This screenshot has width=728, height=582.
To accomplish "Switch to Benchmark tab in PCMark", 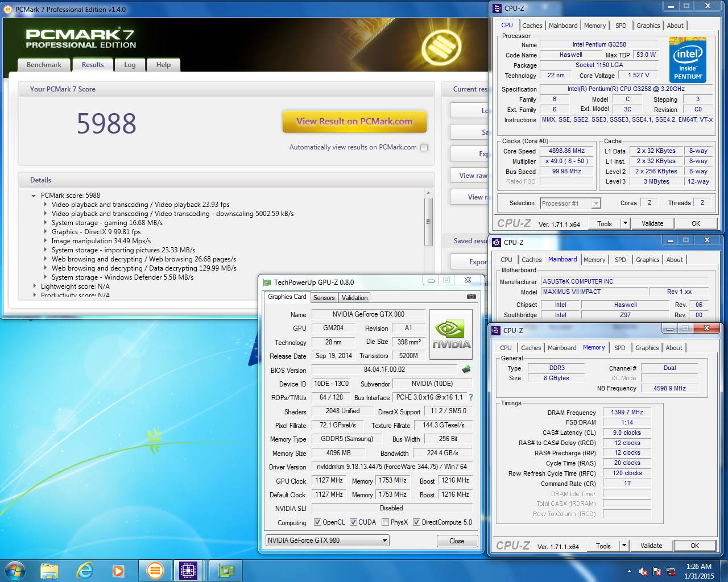I will [x=44, y=65].
